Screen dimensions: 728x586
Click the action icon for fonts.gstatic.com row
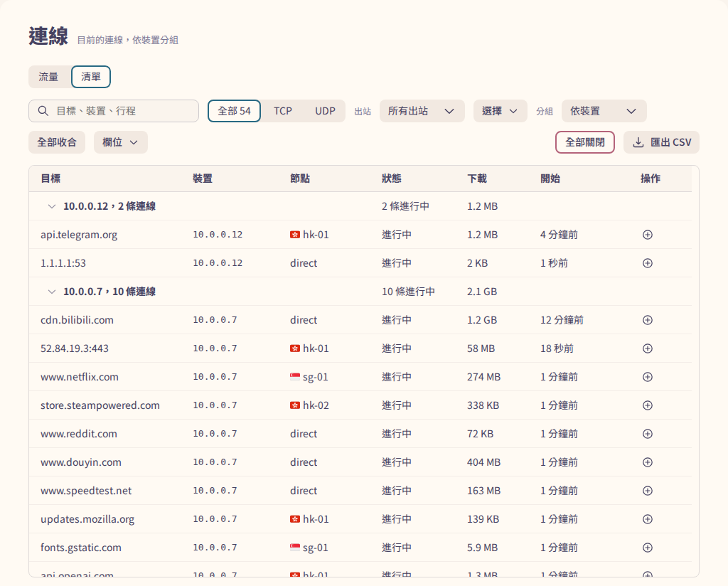(x=647, y=548)
